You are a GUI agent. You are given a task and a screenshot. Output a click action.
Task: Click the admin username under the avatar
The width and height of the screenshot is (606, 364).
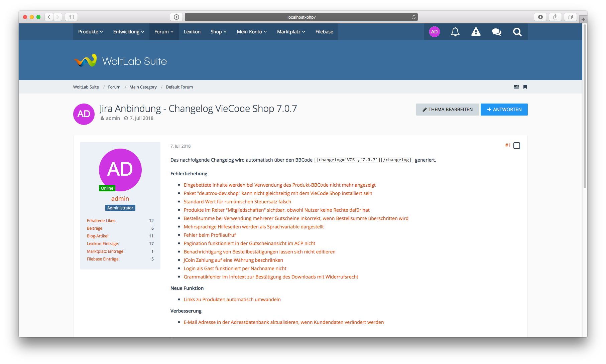point(120,199)
